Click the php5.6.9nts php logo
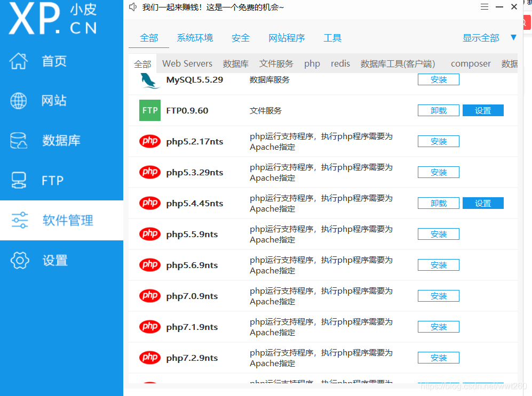Image resolution: width=532 pixels, height=396 pixels. (x=150, y=265)
